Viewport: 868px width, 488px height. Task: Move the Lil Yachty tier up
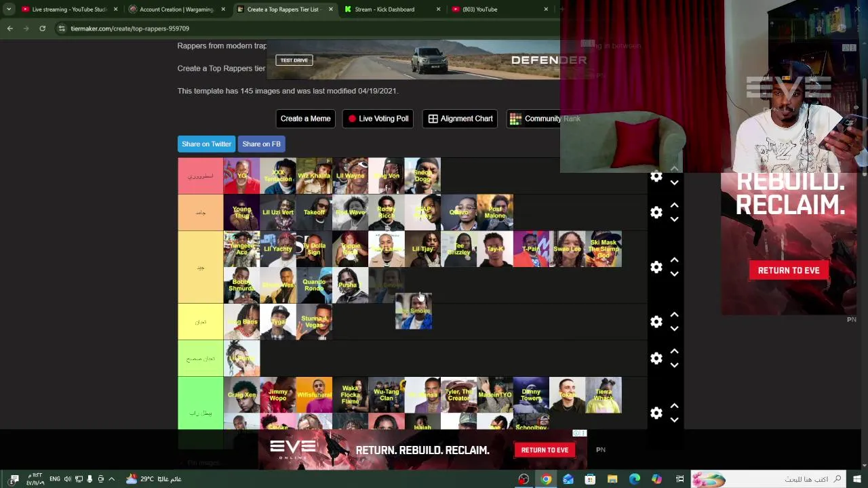click(674, 260)
